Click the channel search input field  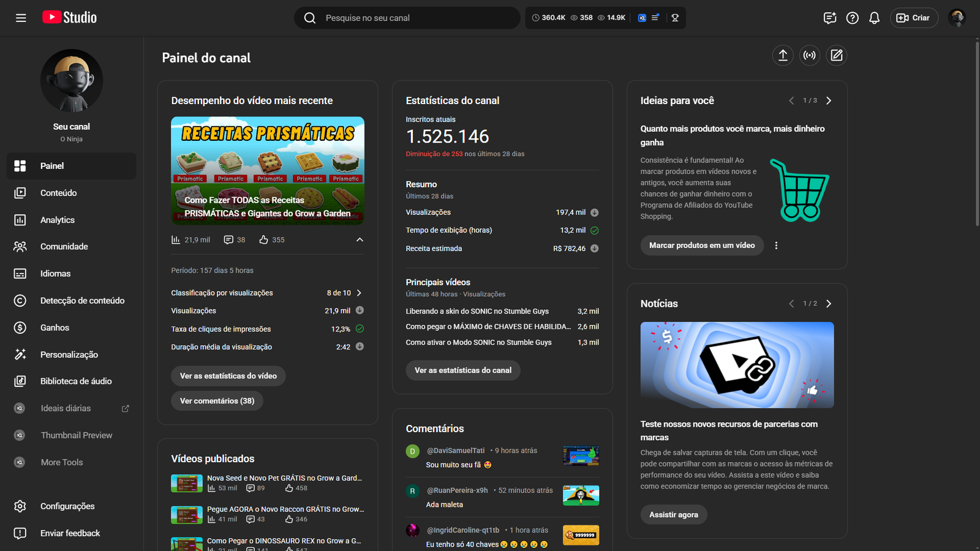coord(417,18)
